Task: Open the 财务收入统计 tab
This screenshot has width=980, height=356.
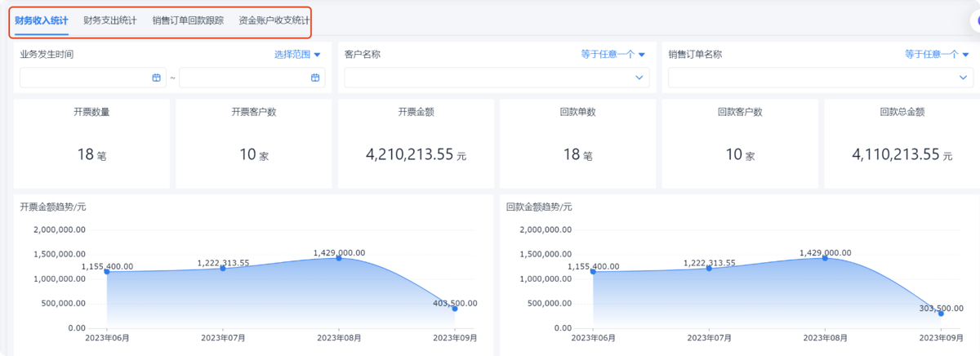Action: [x=42, y=20]
